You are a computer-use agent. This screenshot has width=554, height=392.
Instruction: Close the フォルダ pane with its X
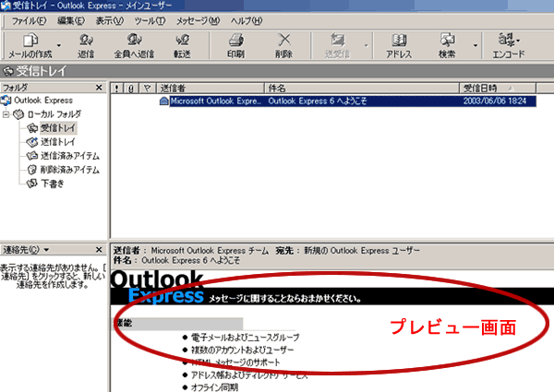click(x=99, y=87)
